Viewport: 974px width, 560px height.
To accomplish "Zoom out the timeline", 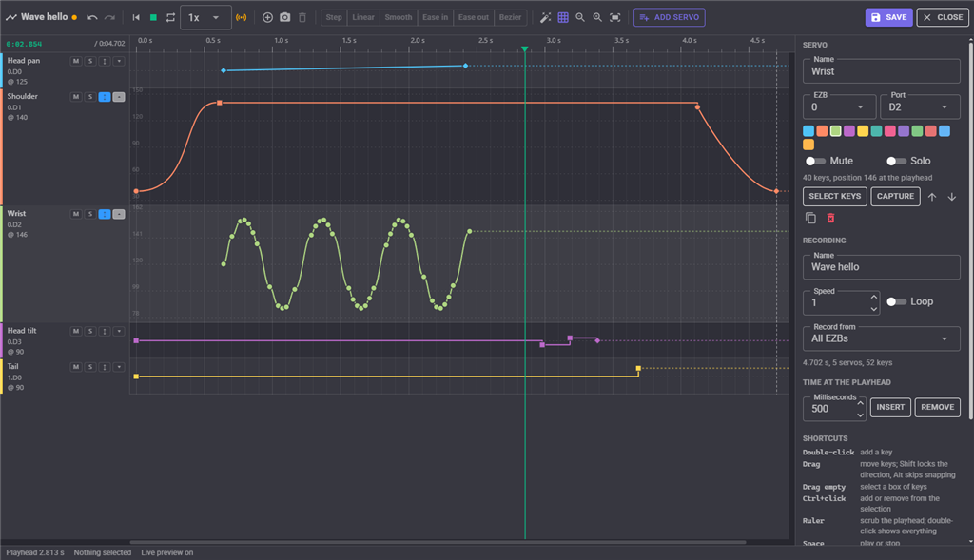I will 580,17.
